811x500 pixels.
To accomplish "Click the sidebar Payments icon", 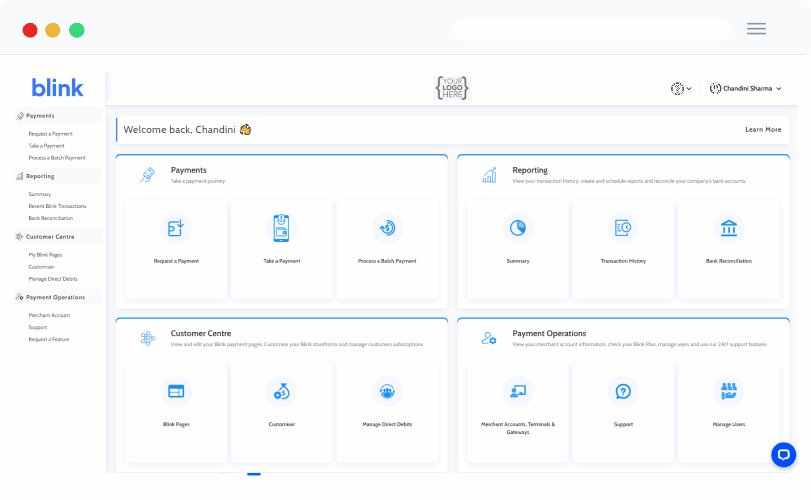I will [x=20, y=116].
